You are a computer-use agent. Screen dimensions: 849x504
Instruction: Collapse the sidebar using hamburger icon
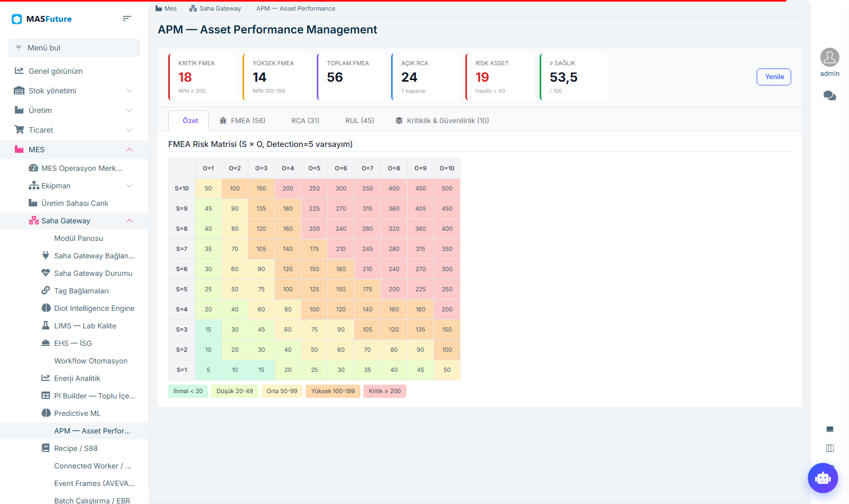click(127, 19)
